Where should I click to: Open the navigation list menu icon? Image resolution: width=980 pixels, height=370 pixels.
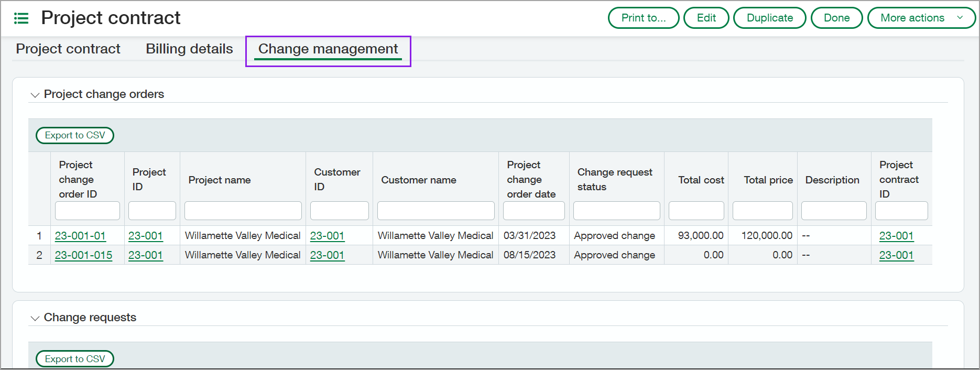21,18
